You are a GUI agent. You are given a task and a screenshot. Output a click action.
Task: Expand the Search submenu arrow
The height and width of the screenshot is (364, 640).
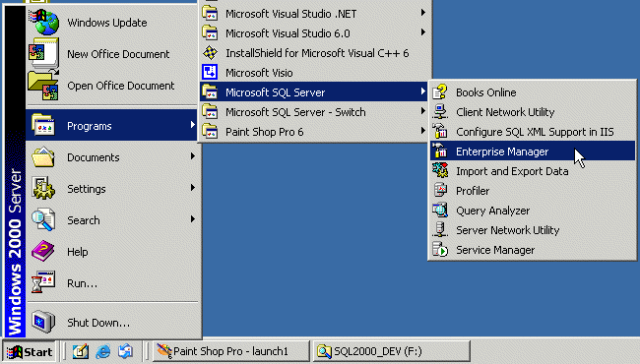193,218
